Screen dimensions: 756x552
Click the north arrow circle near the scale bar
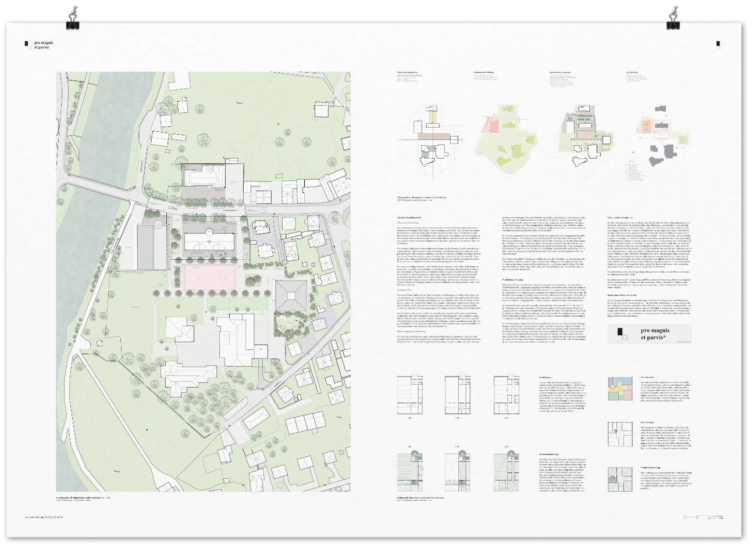(x=714, y=516)
